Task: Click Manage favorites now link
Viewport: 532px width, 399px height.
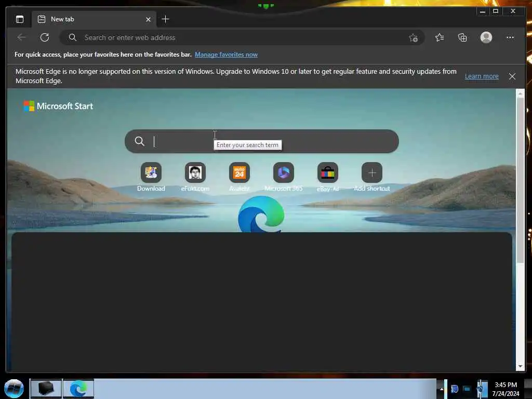Action: pyautogui.click(x=227, y=55)
